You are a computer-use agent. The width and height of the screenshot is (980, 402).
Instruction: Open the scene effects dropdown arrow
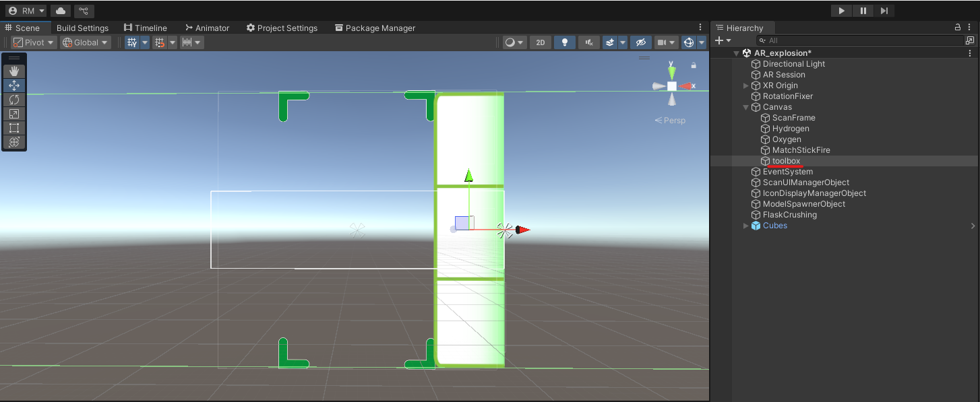[622, 42]
